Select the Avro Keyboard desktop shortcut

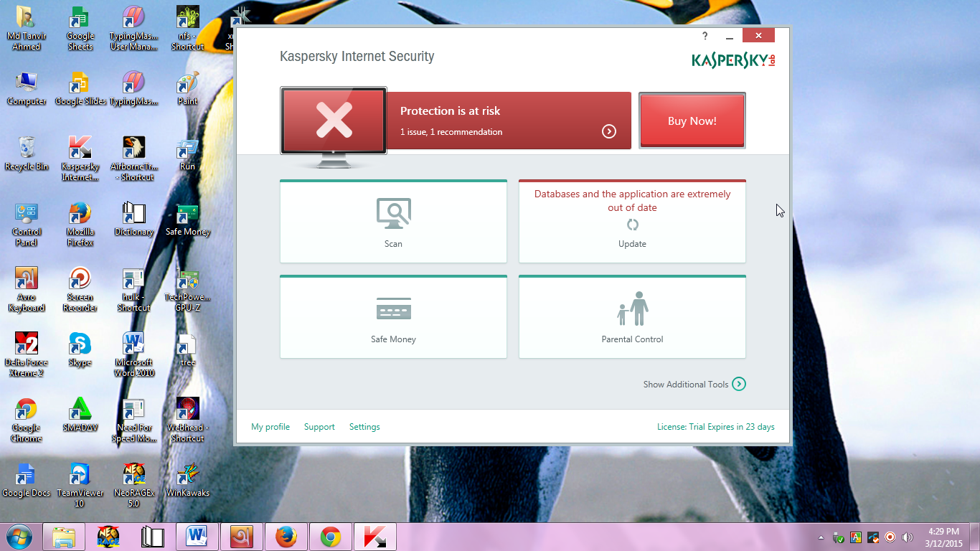pos(27,289)
